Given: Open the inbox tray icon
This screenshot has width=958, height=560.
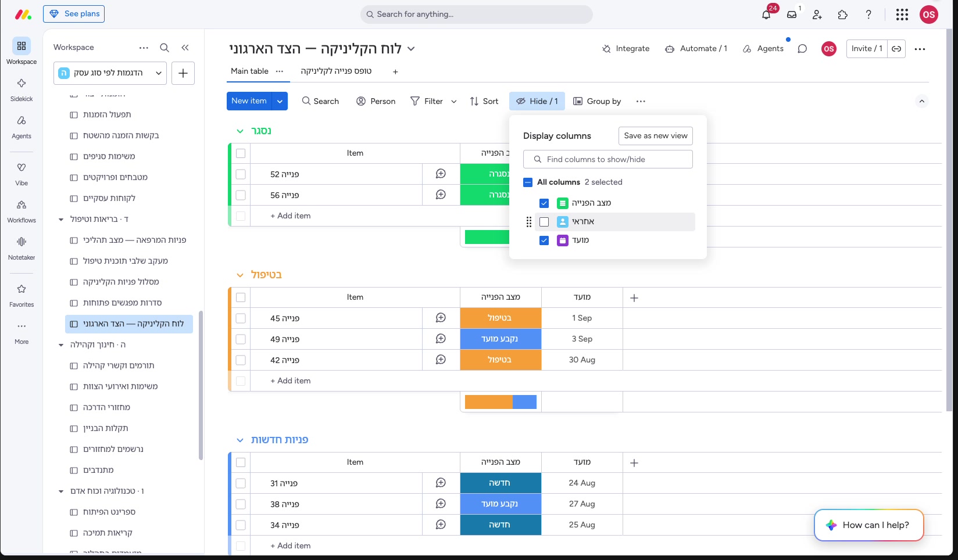Looking at the screenshot, I should pyautogui.click(x=792, y=15).
